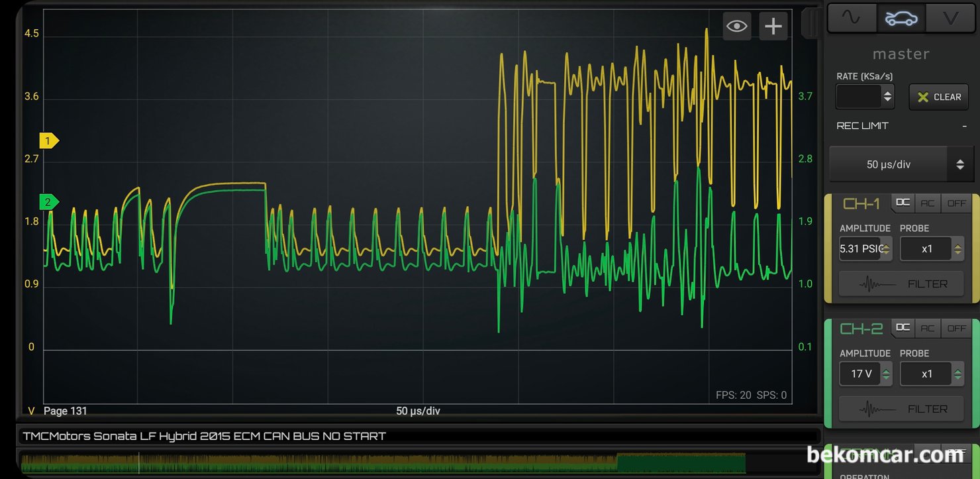Open the CH-1 FILTER settings
980x479 pixels.
(901, 284)
